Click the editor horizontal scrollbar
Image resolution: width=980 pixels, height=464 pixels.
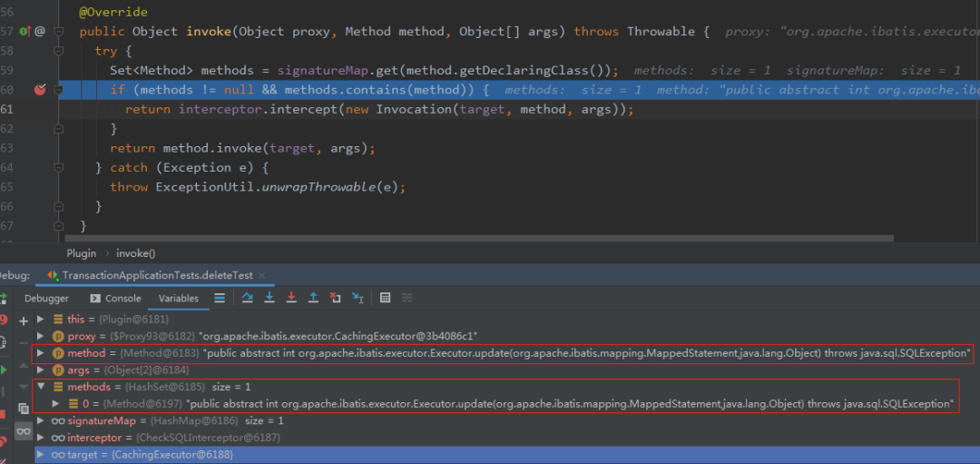(x=479, y=238)
